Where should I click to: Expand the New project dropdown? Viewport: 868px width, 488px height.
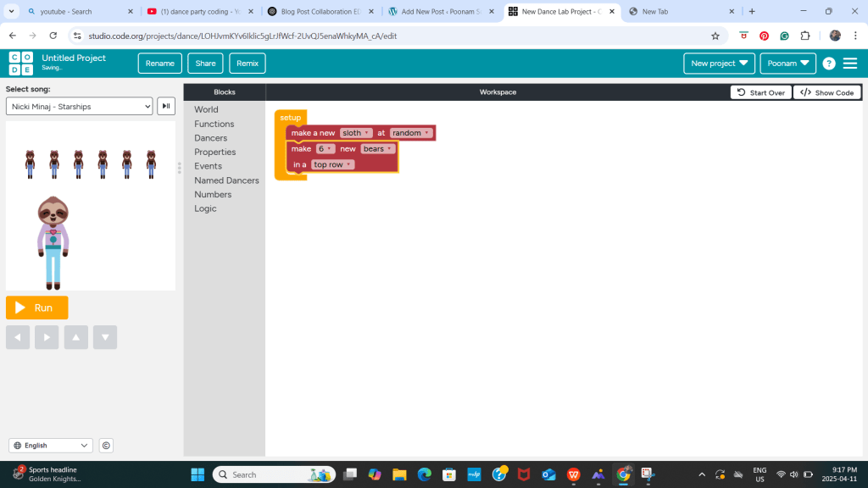tap(719, 64)
